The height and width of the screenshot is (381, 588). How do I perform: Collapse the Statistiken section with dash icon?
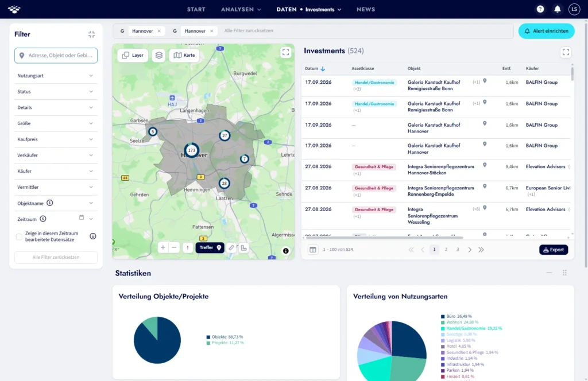pyautogui.click(x=549, y=273)
